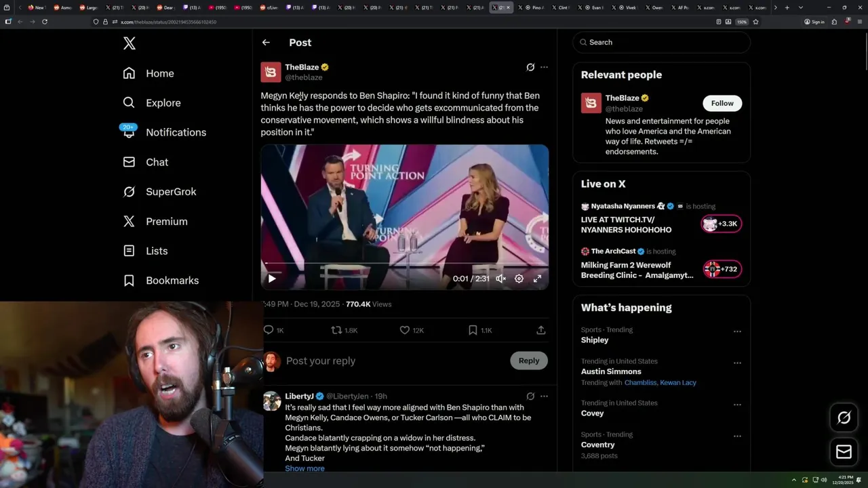Screen dimensions: 868x488
Task: Open a new browser tab with plus
Action: pos(787,7)
